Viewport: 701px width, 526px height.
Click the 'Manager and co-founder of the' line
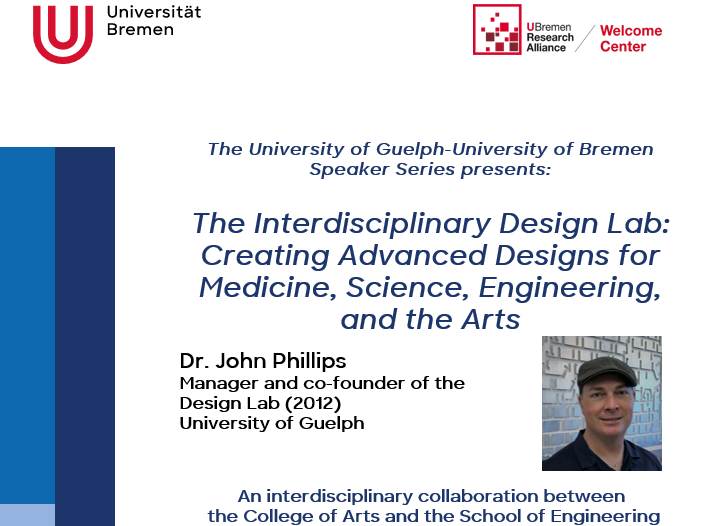[322, 383]
